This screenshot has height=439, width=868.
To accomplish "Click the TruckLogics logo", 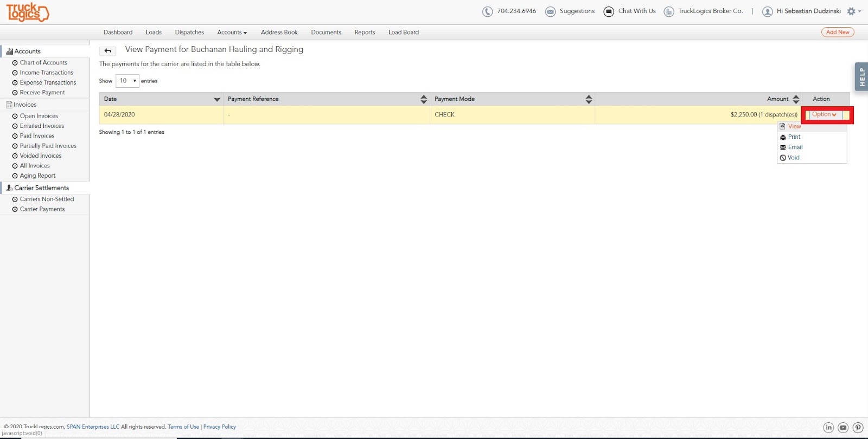I will click(28, 12).
